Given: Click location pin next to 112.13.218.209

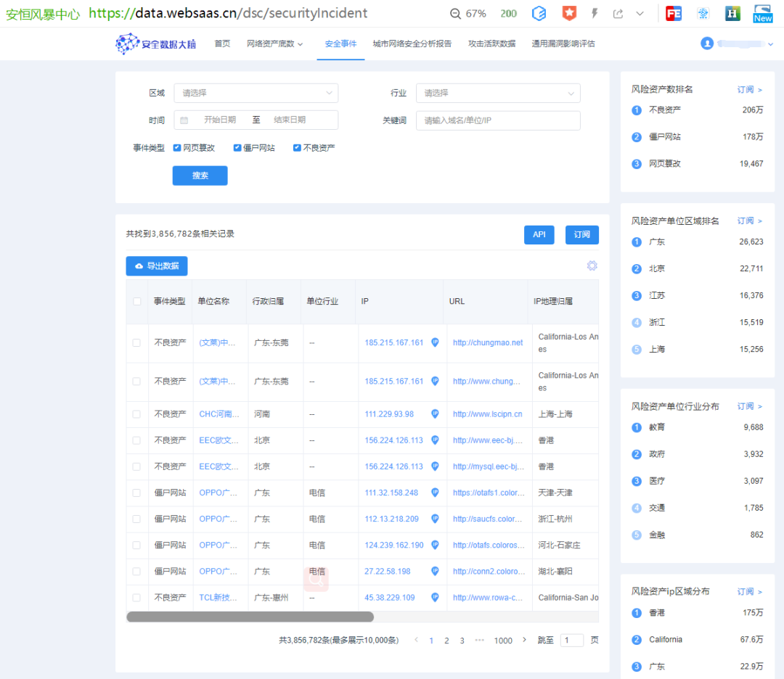Looking at the screenshot, I should click(x=435, y=519).
